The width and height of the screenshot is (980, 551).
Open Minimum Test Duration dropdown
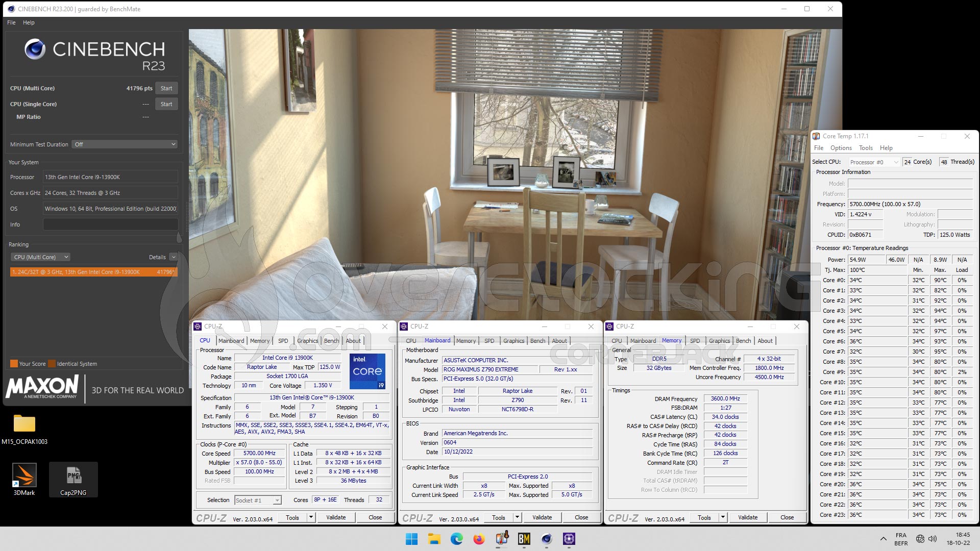125,144
